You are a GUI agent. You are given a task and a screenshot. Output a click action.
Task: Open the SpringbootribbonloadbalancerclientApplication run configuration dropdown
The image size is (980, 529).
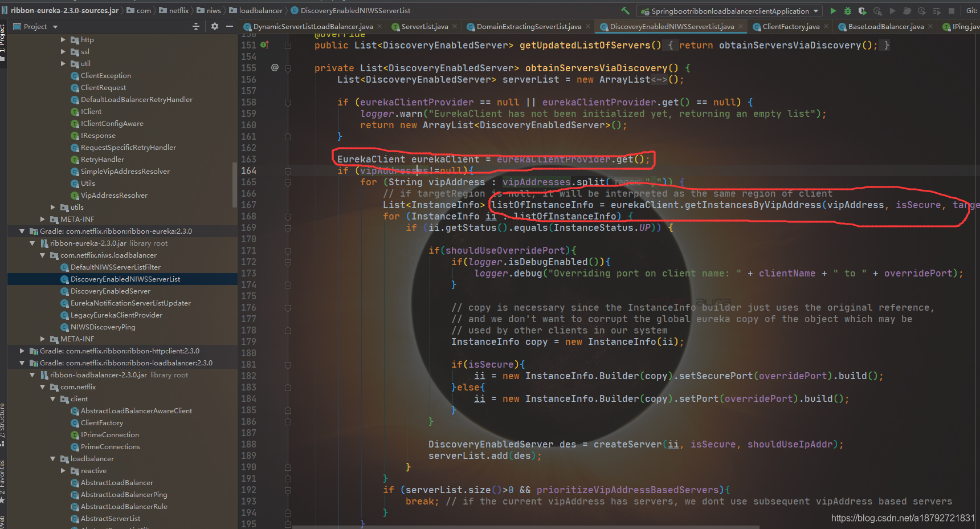pyautogui.click(x=730, y=11)
